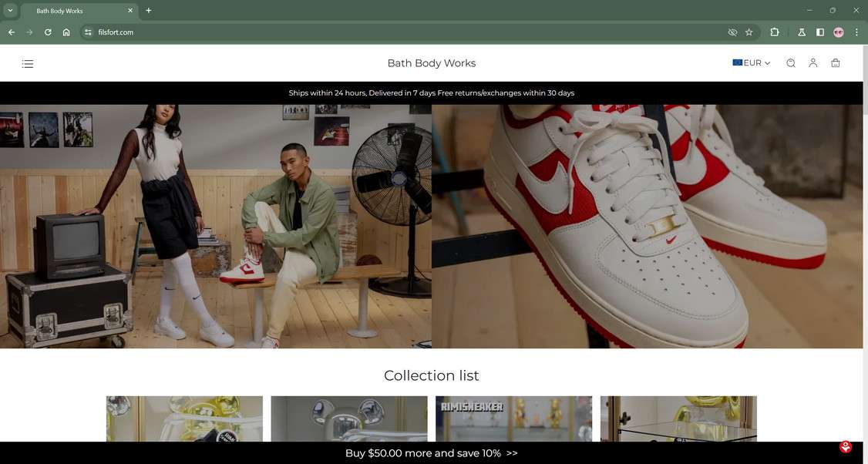The height and width of the screenshot is (464, 868).
Task: Open the red Nike sneaker close-up banner
Action: point(647,227)
